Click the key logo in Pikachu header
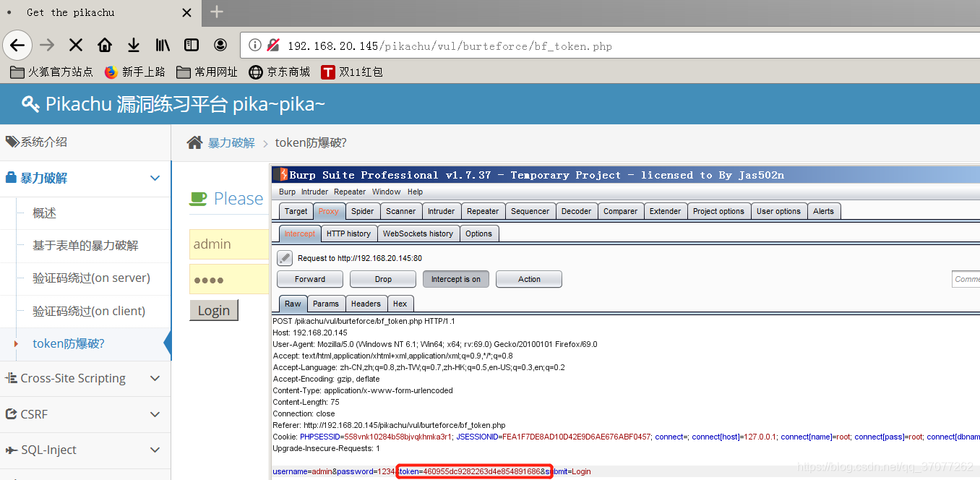The height and width of the screenshot is (480, 980). 30,104
